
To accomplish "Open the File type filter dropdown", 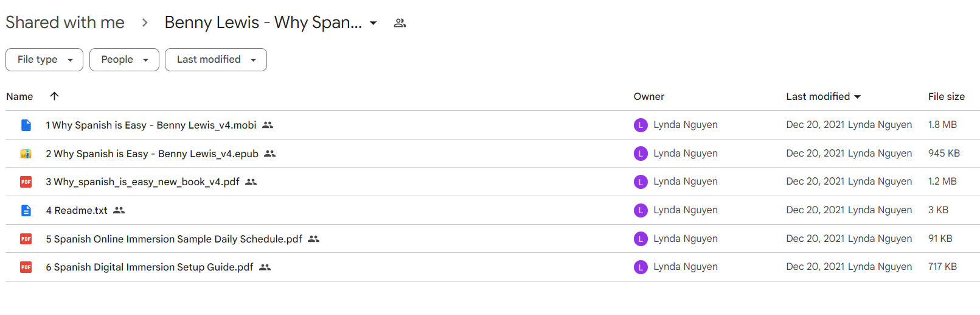I will (x=44, y=60).
